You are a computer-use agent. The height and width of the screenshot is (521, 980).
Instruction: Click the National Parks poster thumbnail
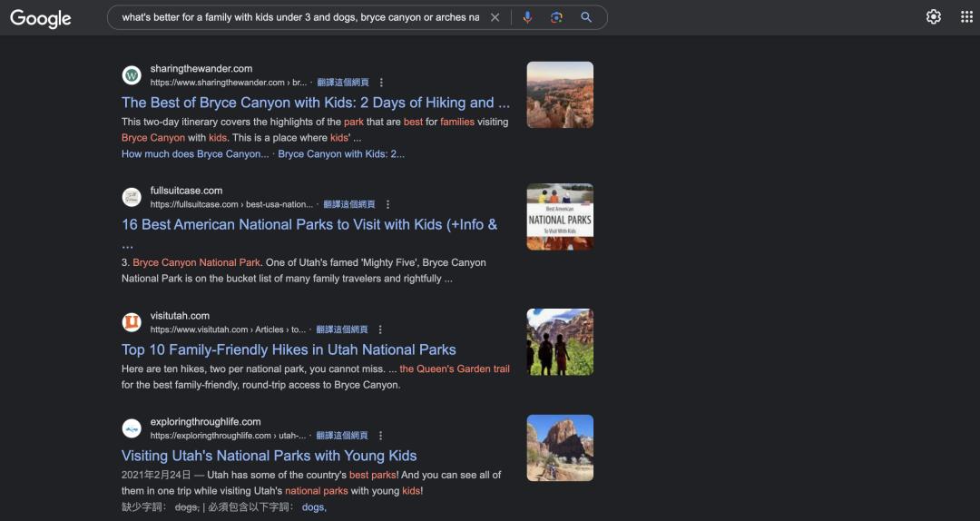click(560, 216)
